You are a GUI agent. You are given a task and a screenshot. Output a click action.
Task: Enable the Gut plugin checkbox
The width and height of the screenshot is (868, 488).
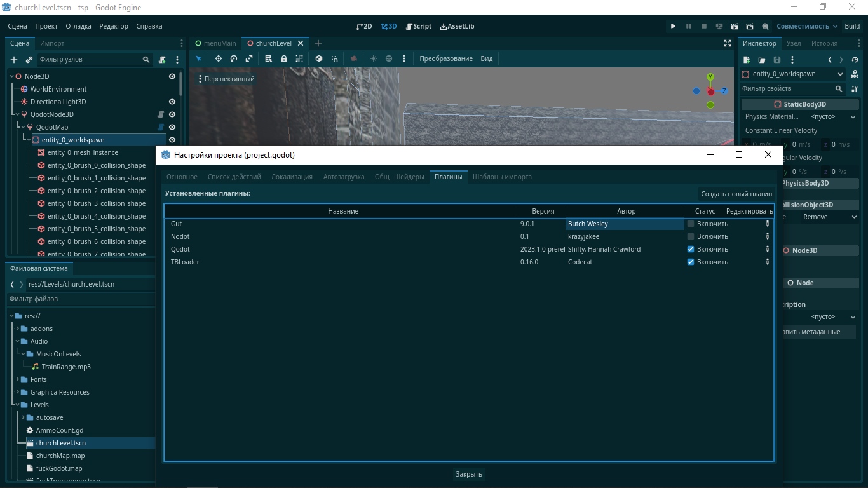[x=691, y=224]
